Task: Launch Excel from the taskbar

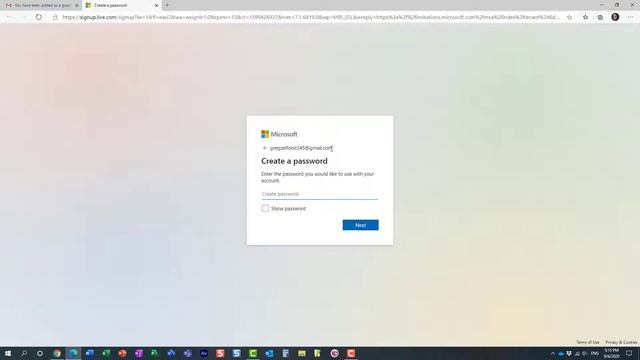Action: 106,353
